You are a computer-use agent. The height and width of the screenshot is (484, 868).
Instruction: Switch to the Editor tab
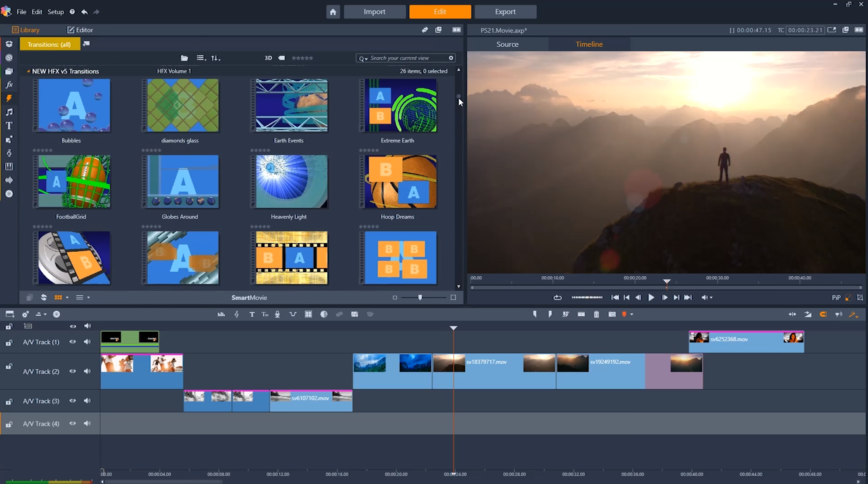(80, 30)
